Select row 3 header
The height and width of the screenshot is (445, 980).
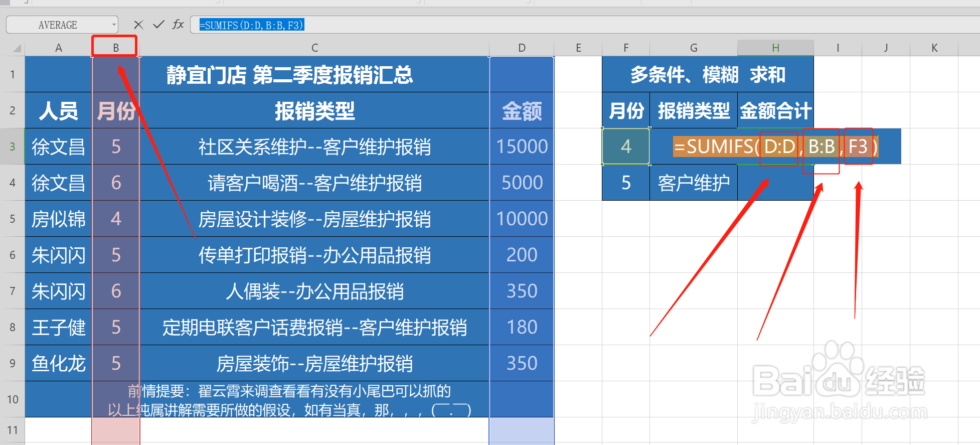(x=13, y=146)
